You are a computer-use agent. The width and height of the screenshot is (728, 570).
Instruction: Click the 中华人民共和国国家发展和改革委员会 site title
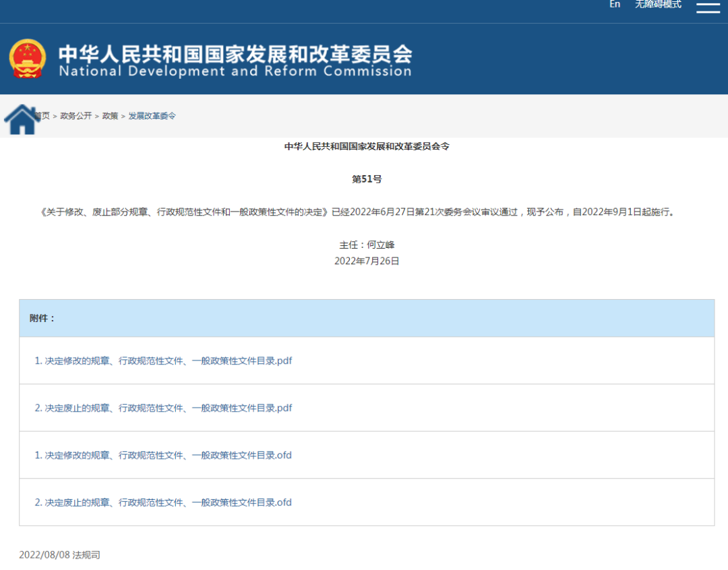point(235,53)
